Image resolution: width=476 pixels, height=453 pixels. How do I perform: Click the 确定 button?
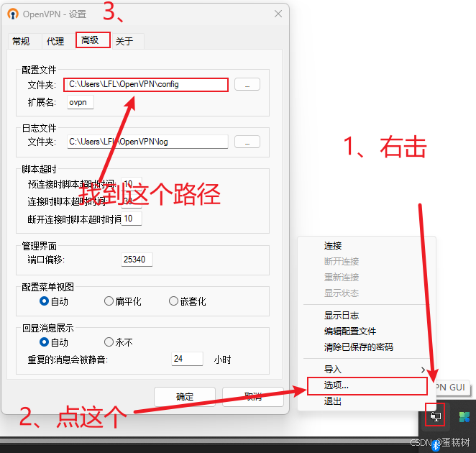[185, 396]
